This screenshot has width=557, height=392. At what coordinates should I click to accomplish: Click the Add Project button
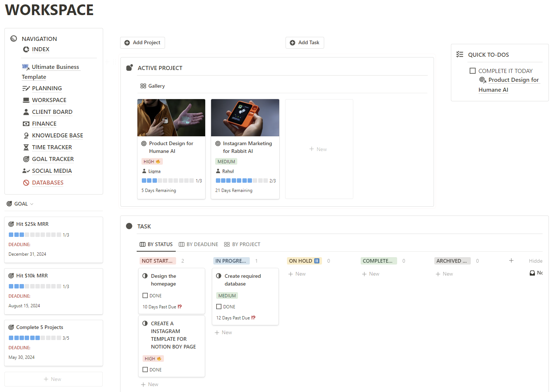pyautogui.click(x=143, y=43)
